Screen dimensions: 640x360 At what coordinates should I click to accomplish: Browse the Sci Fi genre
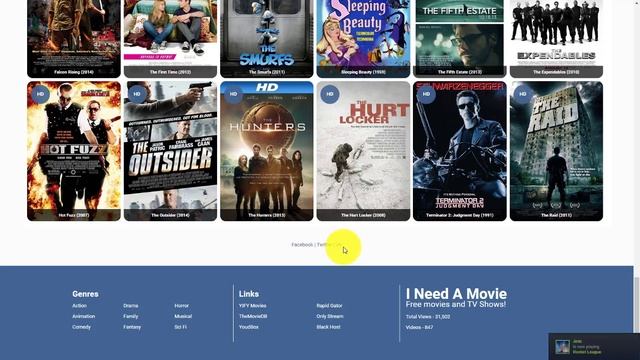180,327
